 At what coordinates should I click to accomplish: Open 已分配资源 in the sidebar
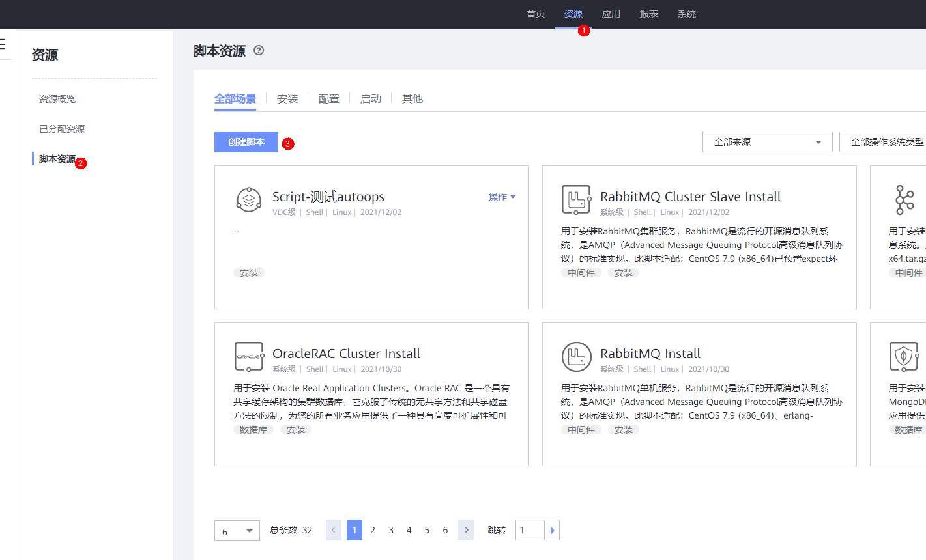click(62, 129)
